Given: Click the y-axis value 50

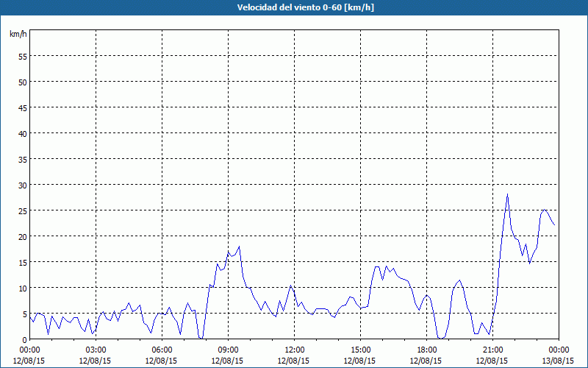Looking at the screenshot, I should click(x=23, y=82).
